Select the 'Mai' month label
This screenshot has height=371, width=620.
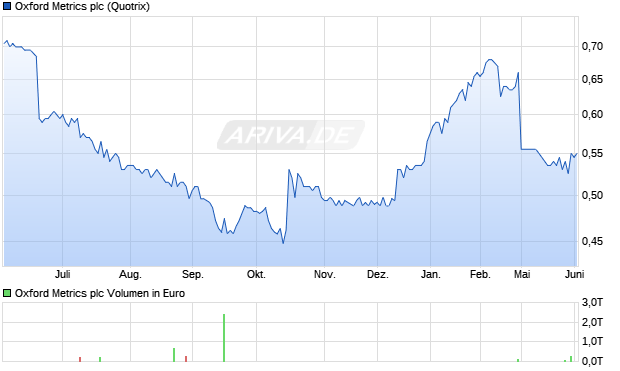[522, 274]
